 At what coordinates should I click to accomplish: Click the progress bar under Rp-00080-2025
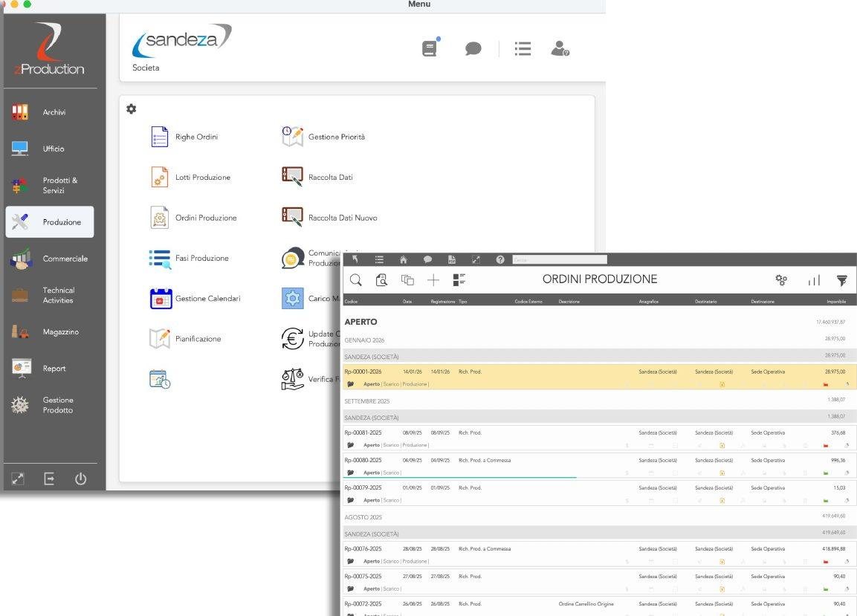pyautogui.click(x=459, y=477)
